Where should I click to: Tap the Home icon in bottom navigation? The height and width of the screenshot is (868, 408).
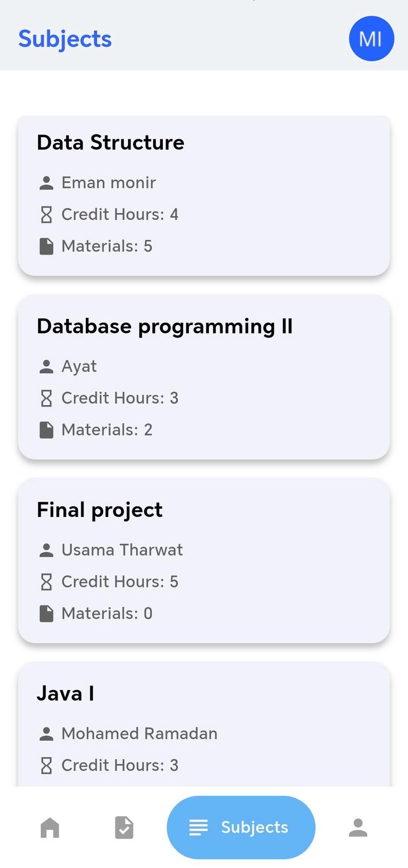tap(49, 827)
